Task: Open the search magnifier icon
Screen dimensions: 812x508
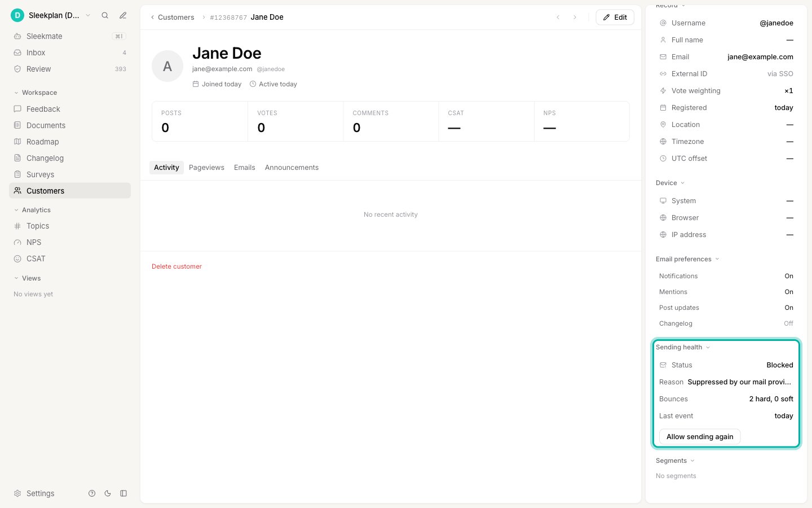Action: (x=105, y=15)
